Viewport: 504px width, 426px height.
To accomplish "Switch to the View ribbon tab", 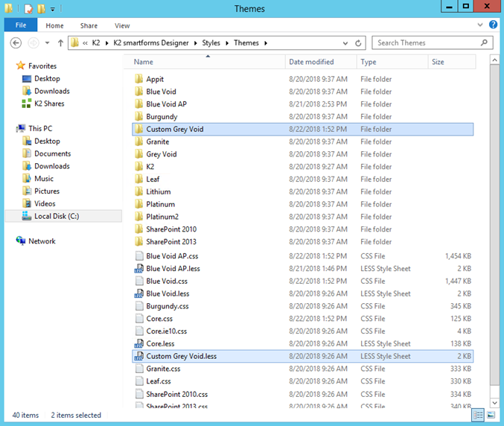I will 122,25.
